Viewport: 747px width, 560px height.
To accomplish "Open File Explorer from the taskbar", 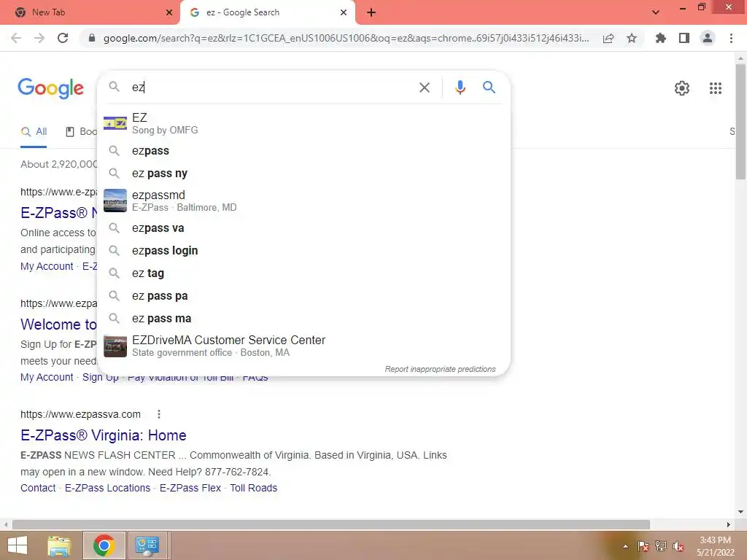I will [x=58, y=545].
